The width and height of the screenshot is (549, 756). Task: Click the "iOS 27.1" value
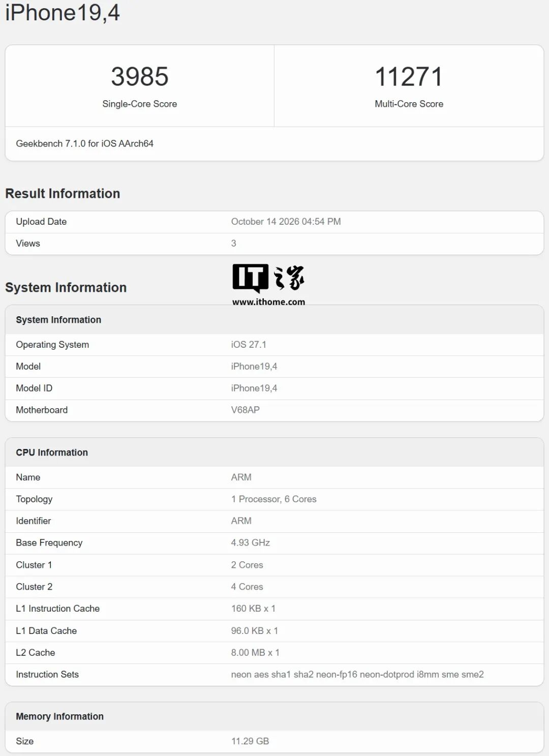249,345
